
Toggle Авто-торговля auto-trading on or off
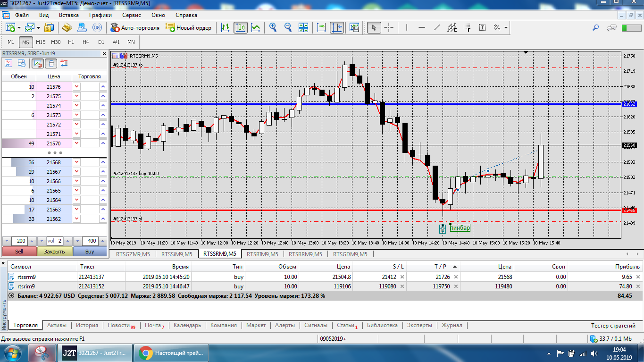point(135,28)
